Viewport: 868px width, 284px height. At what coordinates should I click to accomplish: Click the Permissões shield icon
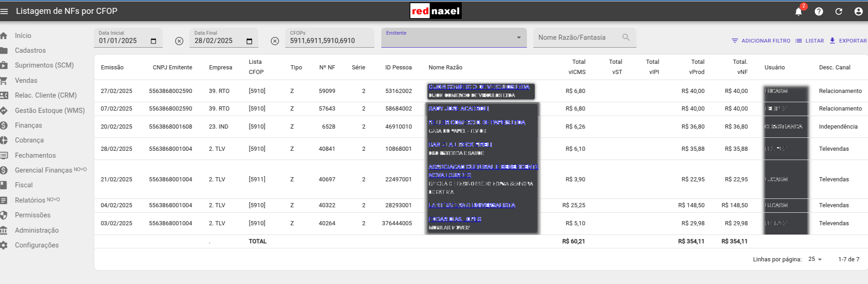[4, 215]
